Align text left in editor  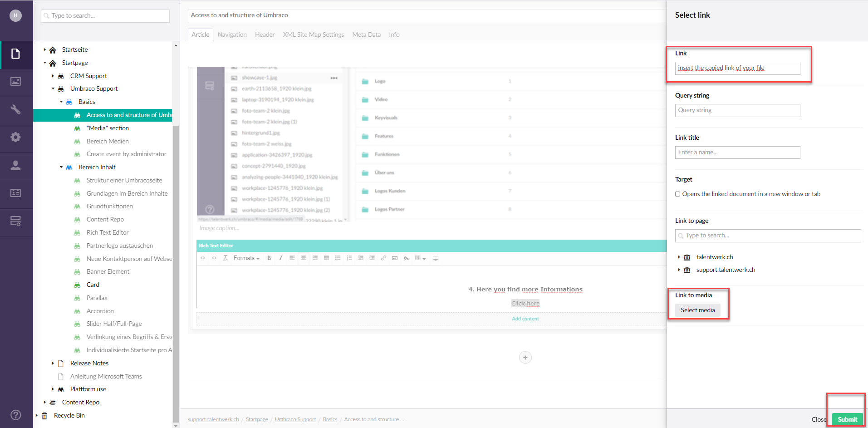292,258
